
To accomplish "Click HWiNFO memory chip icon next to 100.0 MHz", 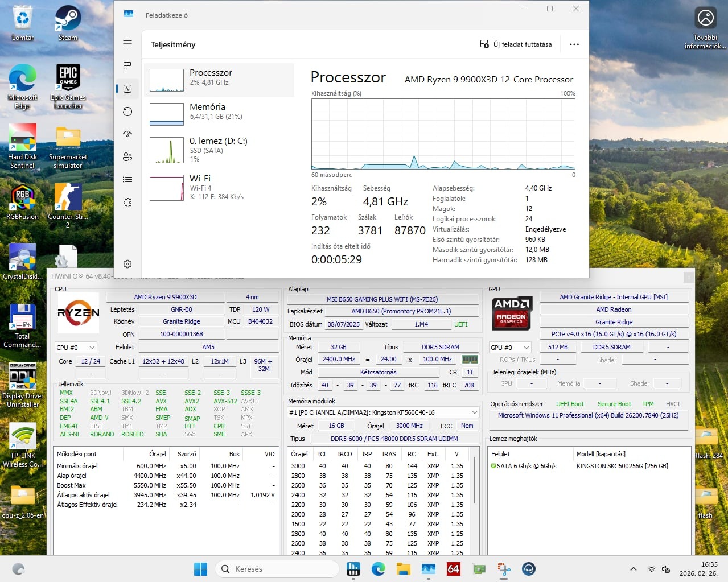I will [470, 360].
